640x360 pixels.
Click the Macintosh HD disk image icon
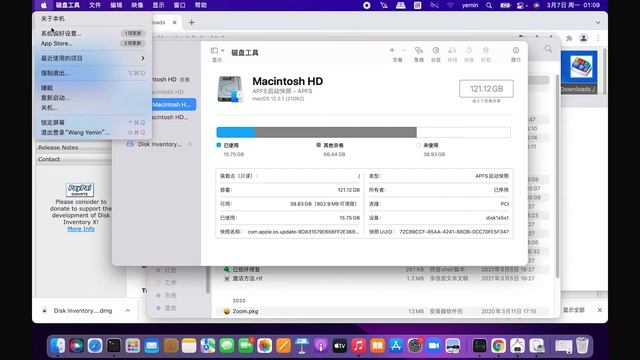tap(230, 89)
